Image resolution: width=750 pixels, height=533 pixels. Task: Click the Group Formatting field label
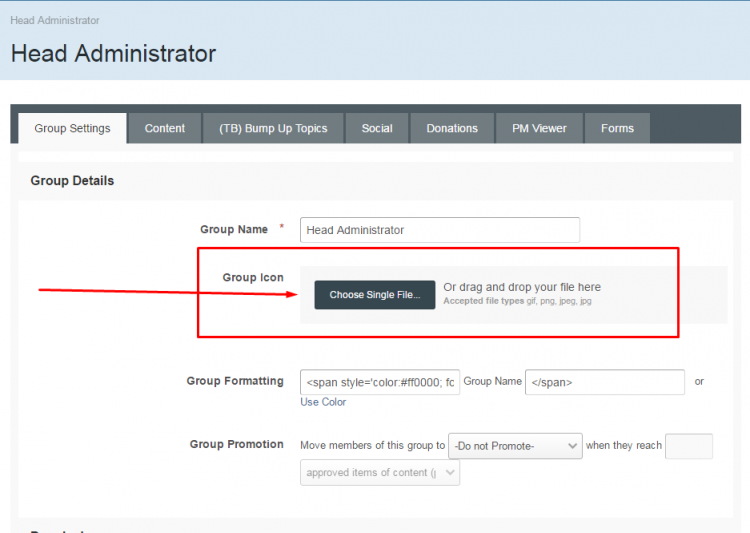click(x=235, y=381)
